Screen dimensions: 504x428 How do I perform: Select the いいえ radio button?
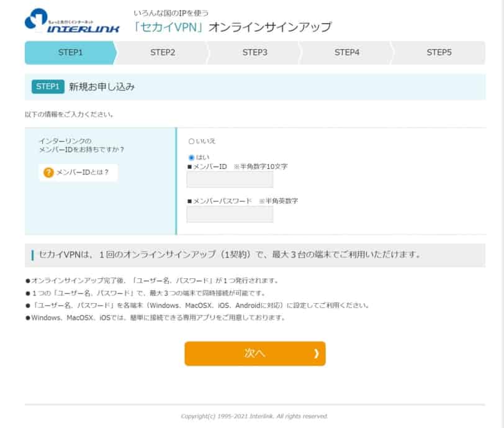coord(191,141)
